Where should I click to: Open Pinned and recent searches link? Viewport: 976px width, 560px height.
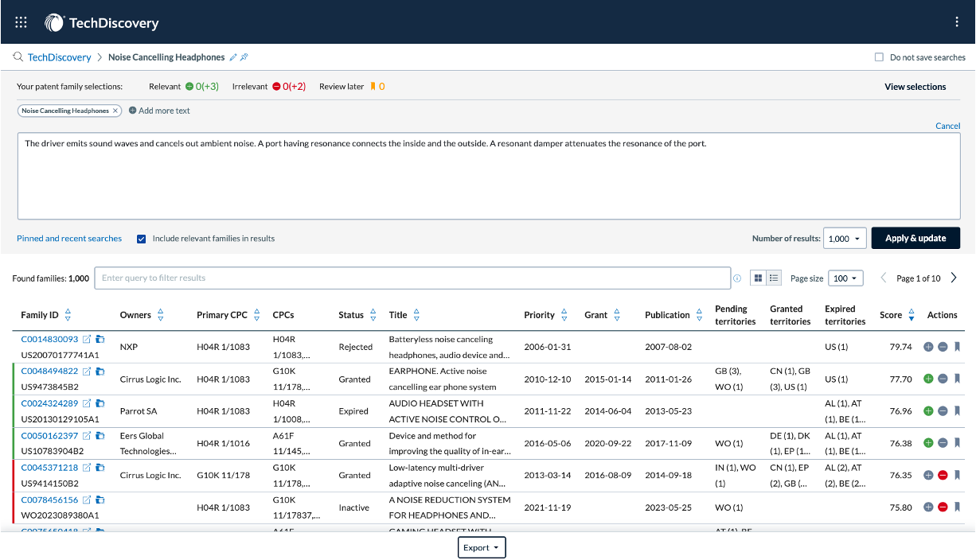click(x=69, y=239)
